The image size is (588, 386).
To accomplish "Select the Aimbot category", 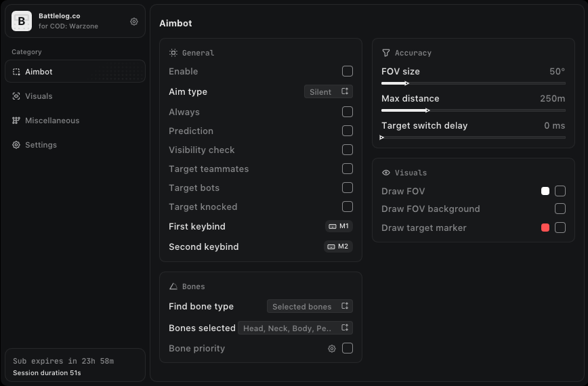I will [x=75, y=71].
